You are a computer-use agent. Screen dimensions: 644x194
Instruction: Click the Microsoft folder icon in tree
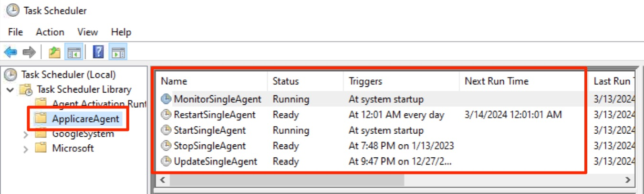(x=42, y=148)
